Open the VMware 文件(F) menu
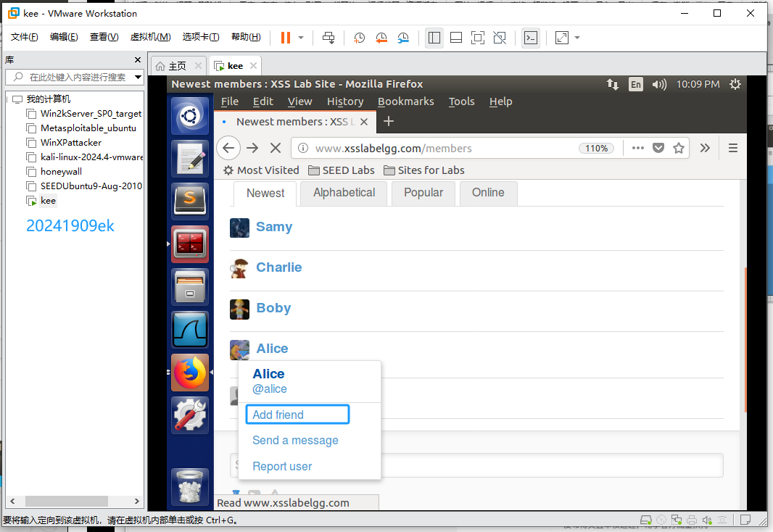This screenshot has height=532, width=773. click(24, 37)
